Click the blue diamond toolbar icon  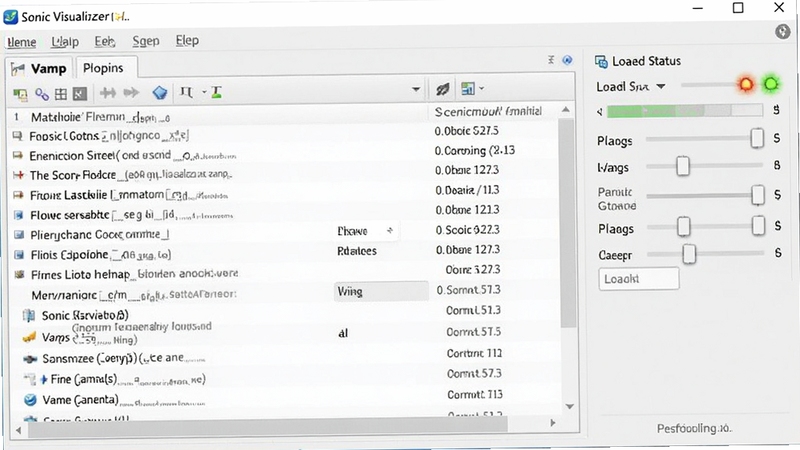click(160, 93)
